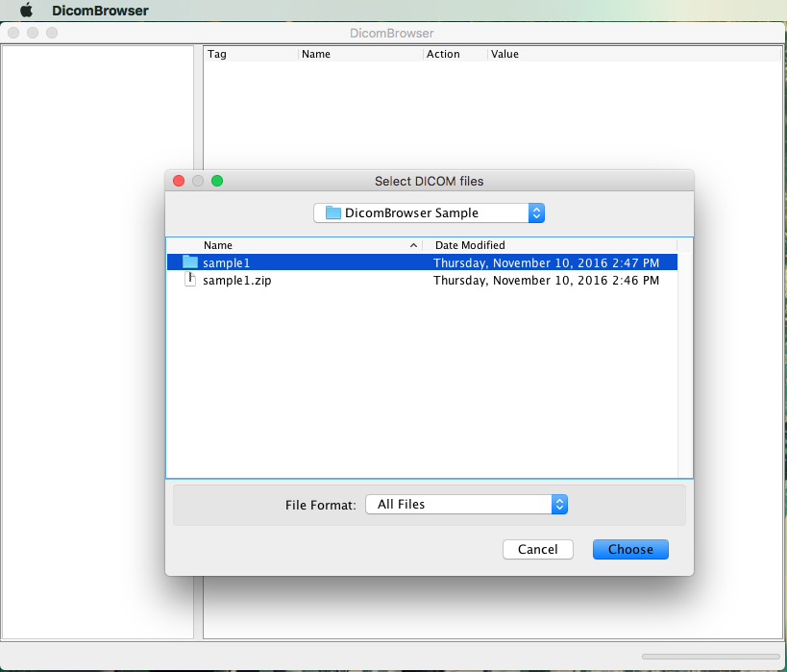The height and width of the screenshot is (672, 787).
Task: Click the sort arrow in Name header
Action: pos(413,245)
